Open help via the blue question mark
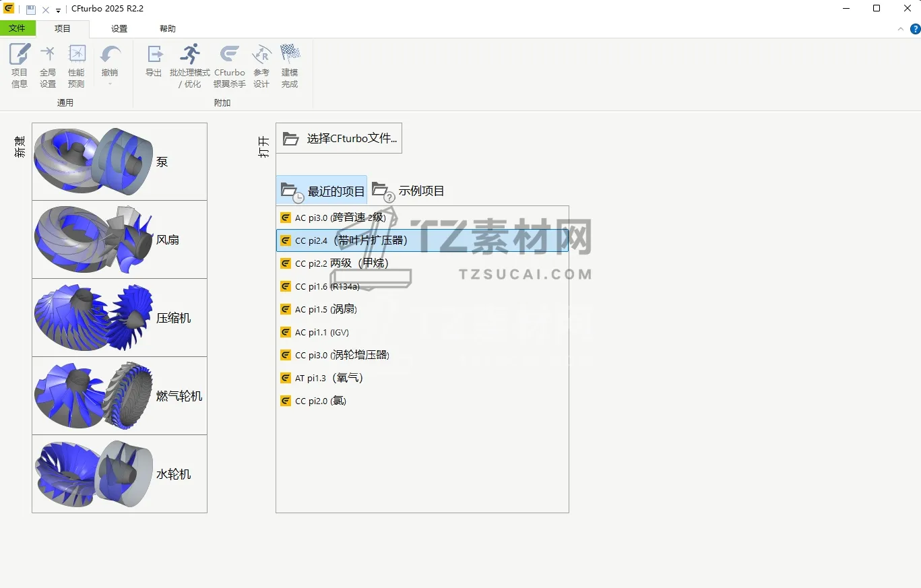The width and height of the screenshot is (921, 588). [x=915, y=29]
